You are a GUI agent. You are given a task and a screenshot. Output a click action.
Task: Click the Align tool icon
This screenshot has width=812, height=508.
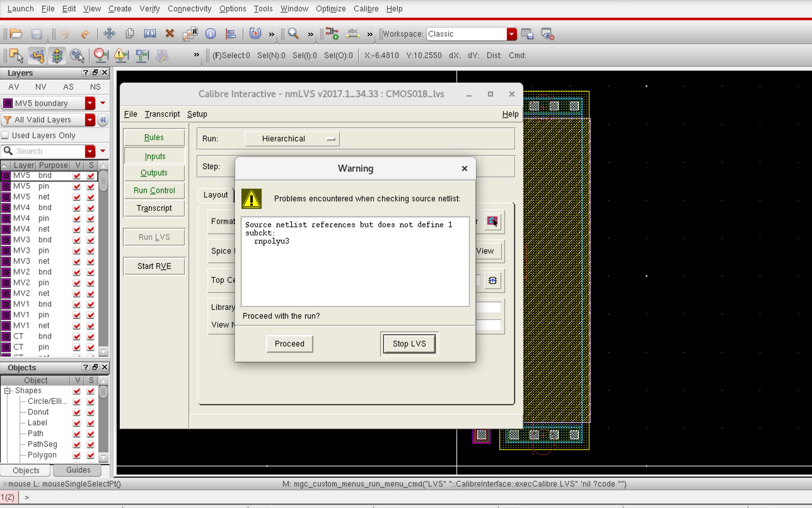tap(231, 33)
